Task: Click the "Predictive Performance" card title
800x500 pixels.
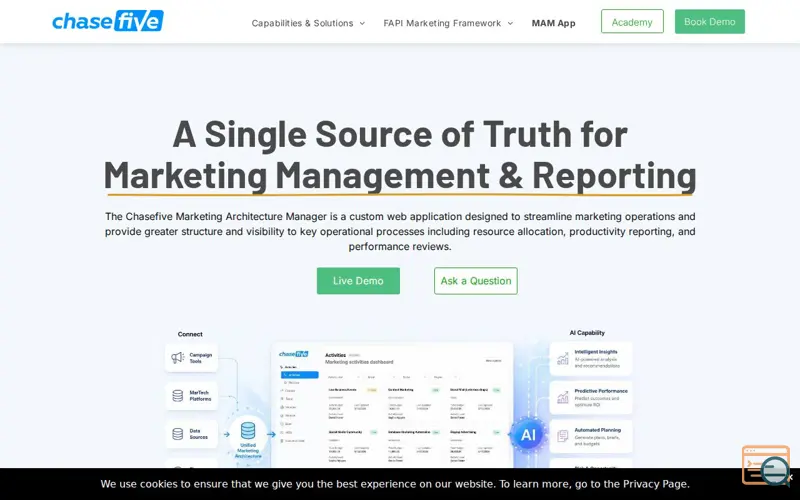Action: point(601,391)
